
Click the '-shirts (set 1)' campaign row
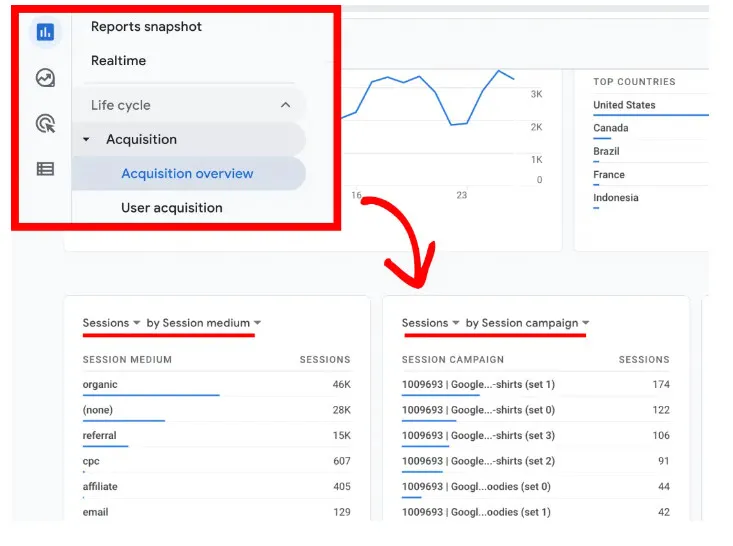(478, 384)
